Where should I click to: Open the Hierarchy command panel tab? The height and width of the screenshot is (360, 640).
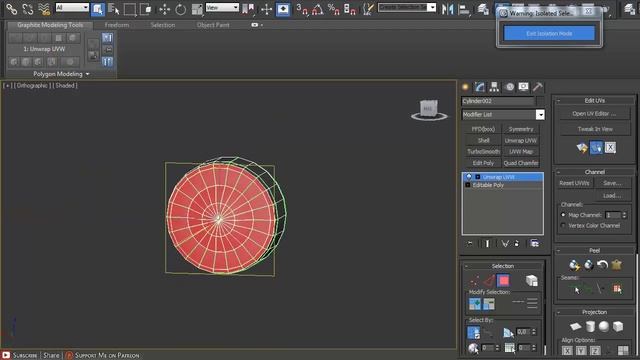[x=494, y=87]
